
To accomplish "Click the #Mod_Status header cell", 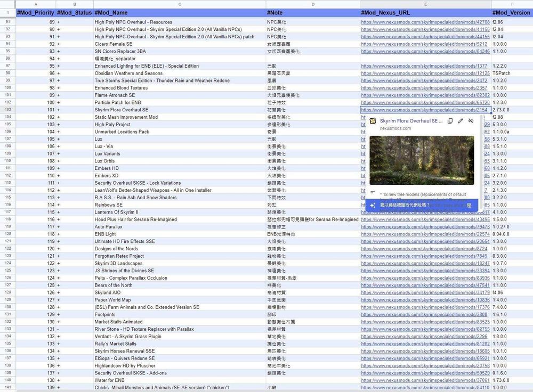I will point(74,12).
